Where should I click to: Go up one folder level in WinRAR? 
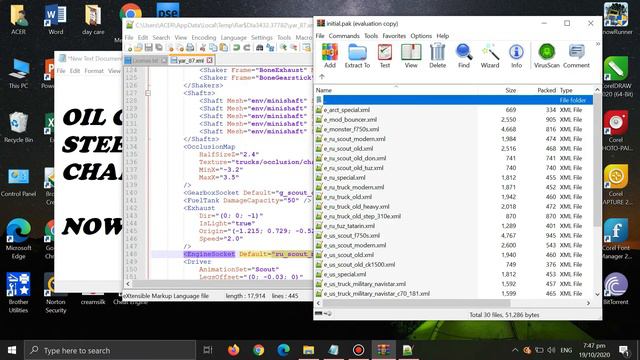tap(322, 77)
